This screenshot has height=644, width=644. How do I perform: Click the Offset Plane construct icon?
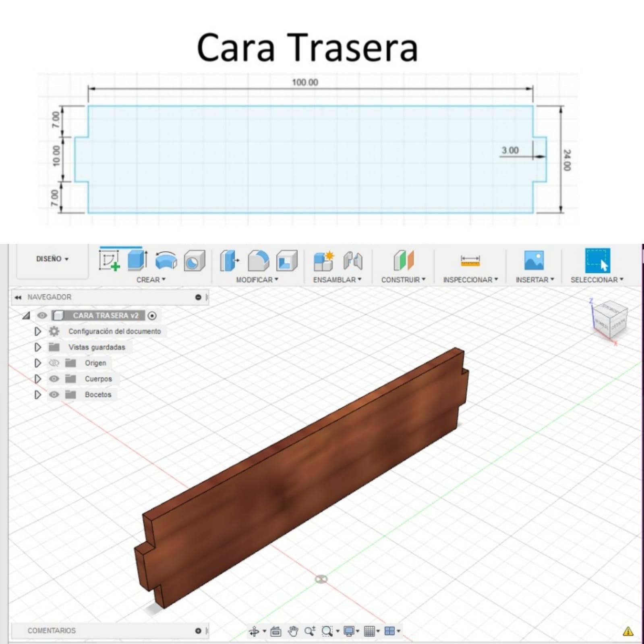[404, 261]
